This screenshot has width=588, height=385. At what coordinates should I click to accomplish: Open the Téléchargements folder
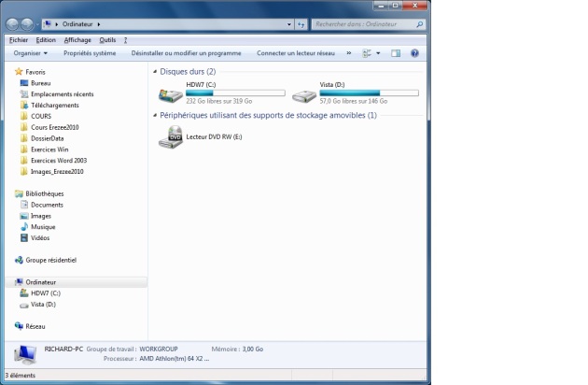(x=49, y=106)
